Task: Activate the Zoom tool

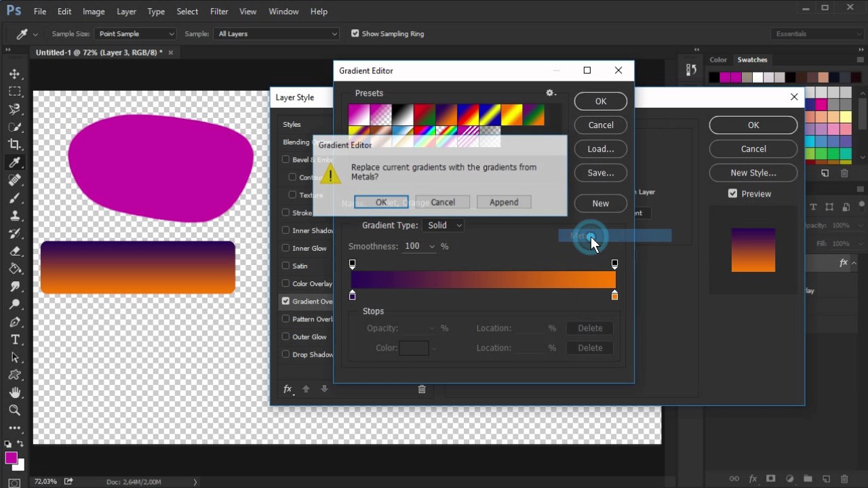Action: tap(14, 410)
